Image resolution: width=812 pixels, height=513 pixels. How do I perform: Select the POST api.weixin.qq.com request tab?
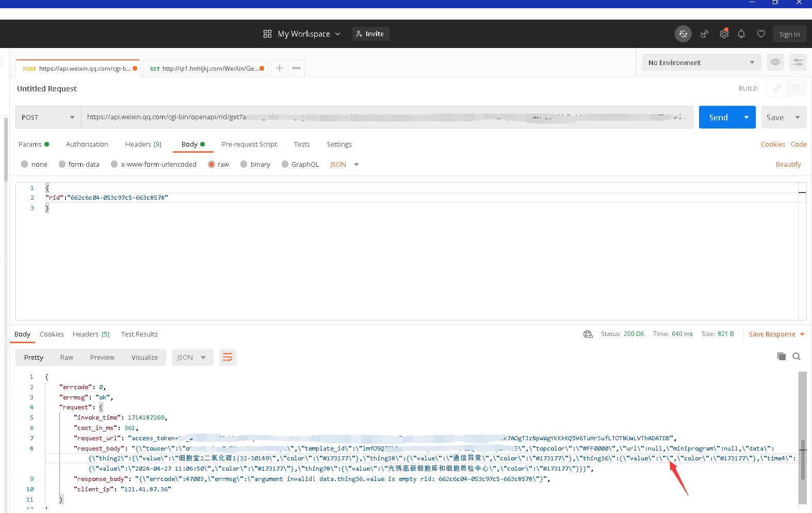click(x=77, y=68)
